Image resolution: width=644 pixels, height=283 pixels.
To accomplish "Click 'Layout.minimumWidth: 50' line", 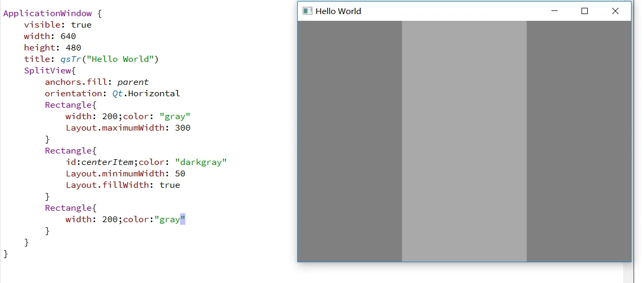I will click(125, 174).
